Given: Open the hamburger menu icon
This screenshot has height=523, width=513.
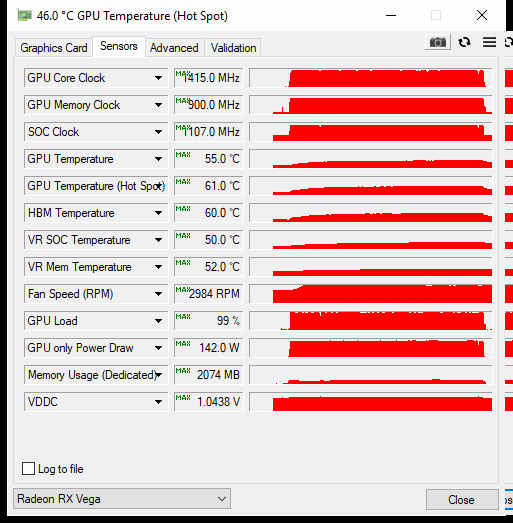Looking at the screenshot, I should click(x=489, y=42).
